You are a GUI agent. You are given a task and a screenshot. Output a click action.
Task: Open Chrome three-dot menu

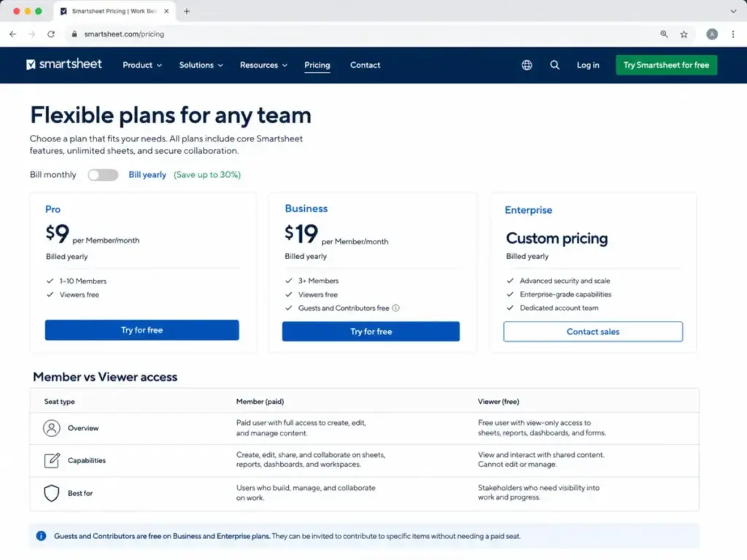[x=732, y=34]
